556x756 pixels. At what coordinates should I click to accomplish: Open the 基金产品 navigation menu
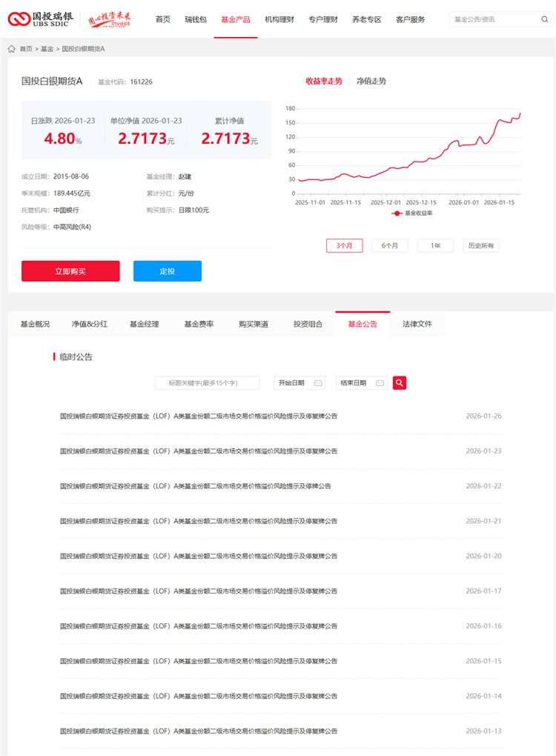point(236,19)
